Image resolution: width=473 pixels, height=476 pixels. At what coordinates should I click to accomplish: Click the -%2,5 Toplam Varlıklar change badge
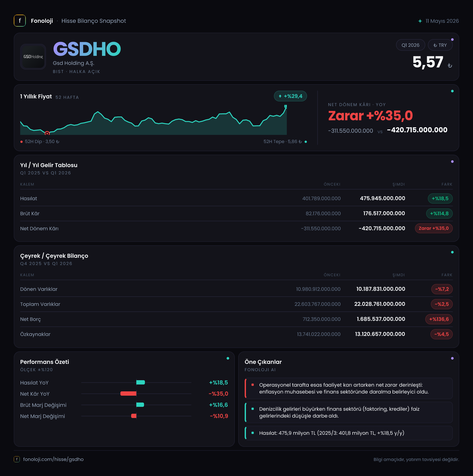coord(441,304)
